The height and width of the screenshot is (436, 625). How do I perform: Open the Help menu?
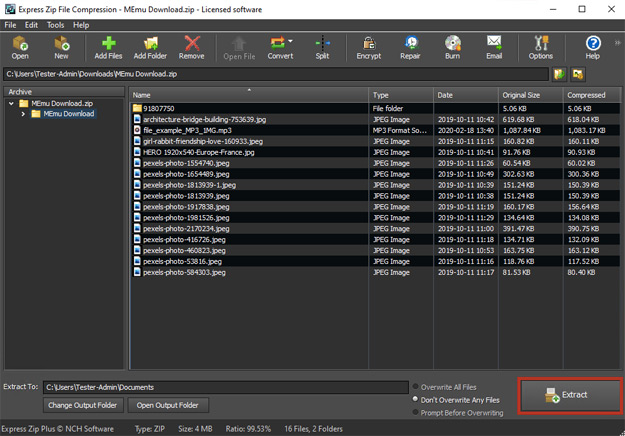point(81,25)
